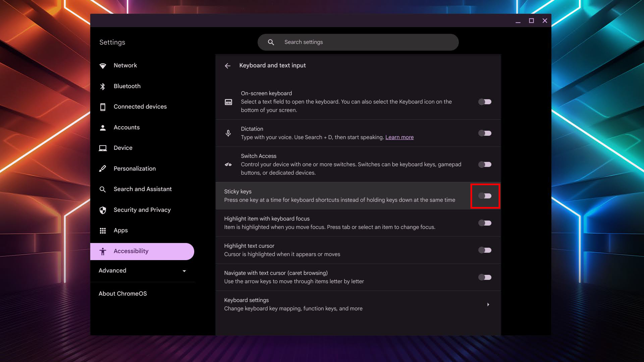Screen dimensions: 644x362
Task: Open Keyboard settings with the right chevron
Action: coord(488,305)
